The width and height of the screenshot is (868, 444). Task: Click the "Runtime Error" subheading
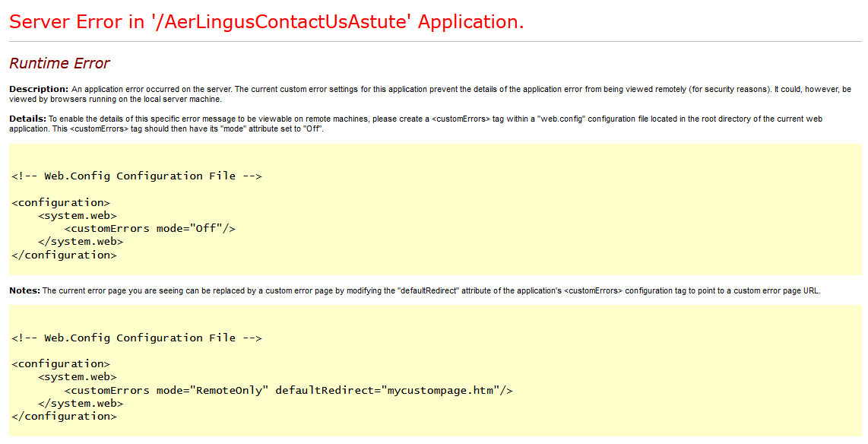coord(59,63)
